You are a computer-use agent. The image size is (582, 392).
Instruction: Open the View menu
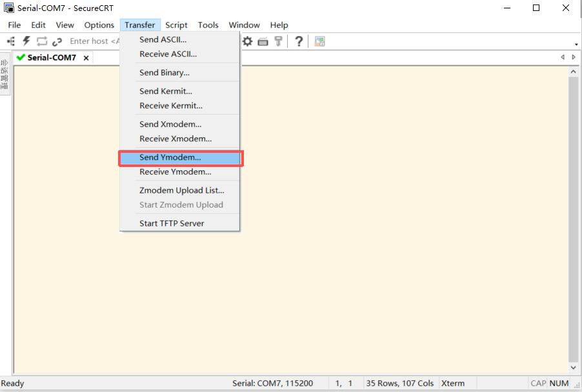click(65, 25)
